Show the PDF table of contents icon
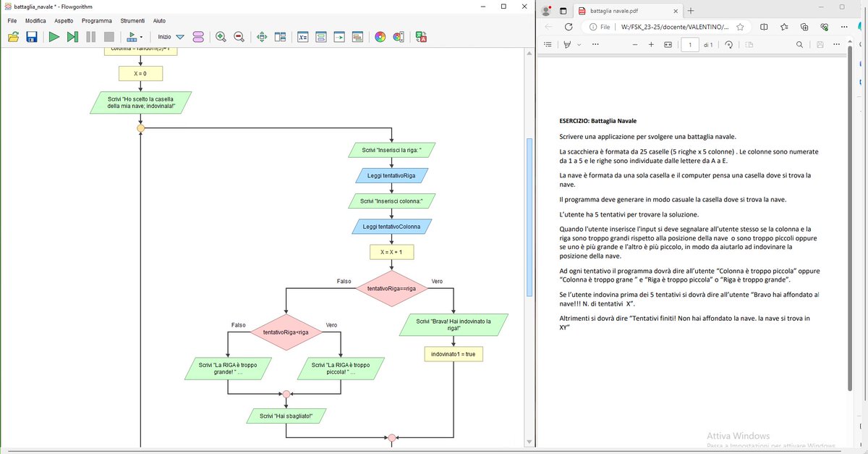This screenshot has height=454, width=868. 548,44
